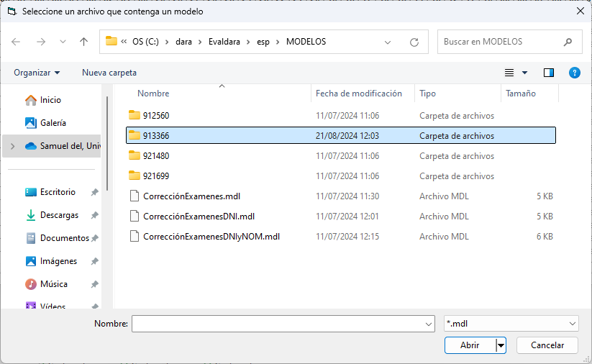The height and width of the screenshot is (364, 592).
Task: Expand the Samuel del, Univ OneDrive node
Action: coord(12,146)
